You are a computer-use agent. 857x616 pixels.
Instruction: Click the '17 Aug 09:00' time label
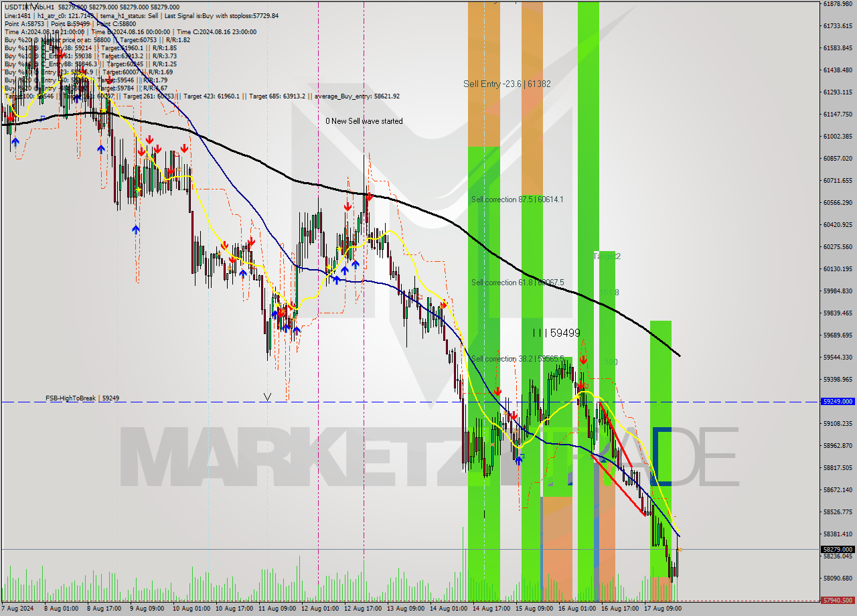point(663,609)
